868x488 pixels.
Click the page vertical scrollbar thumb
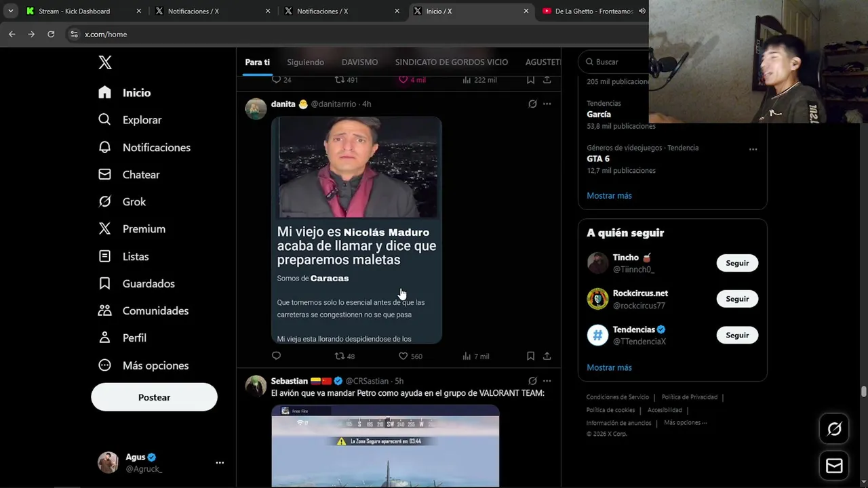863,392
